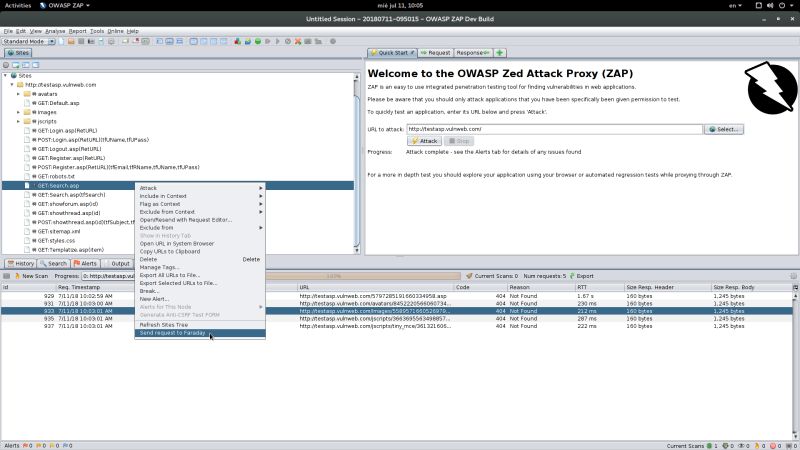
Task: Click the Drop Request bin icon
Action: [288, 41]
